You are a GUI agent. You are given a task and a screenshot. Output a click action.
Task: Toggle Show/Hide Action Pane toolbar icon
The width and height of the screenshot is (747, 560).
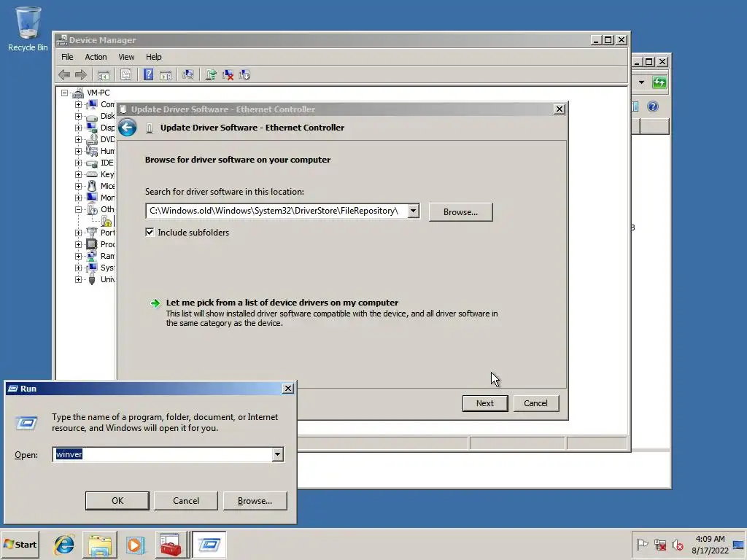166,75
